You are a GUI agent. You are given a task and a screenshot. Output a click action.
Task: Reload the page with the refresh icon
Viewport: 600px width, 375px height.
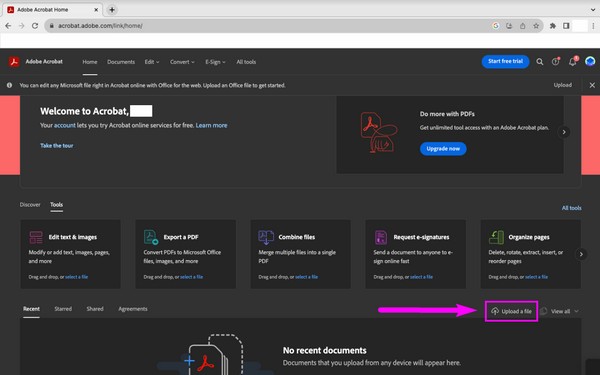pos(35,26)
